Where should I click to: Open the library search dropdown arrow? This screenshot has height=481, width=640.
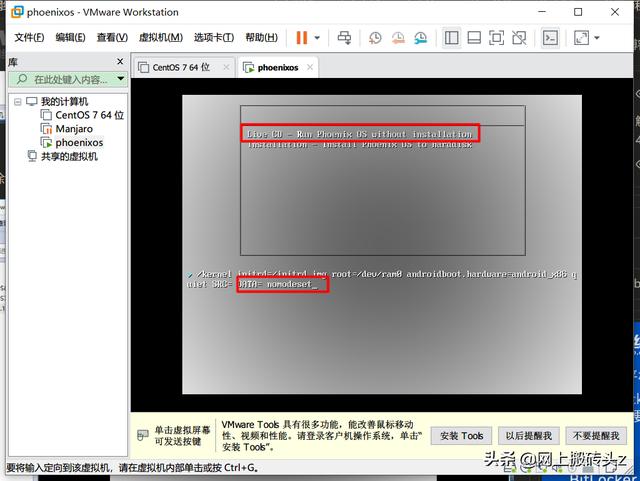(x=121, y=79)
